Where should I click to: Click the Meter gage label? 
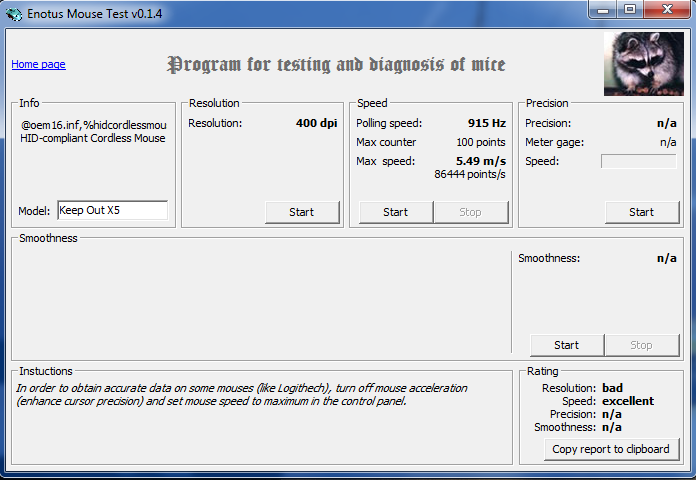[x=554, y=142]
